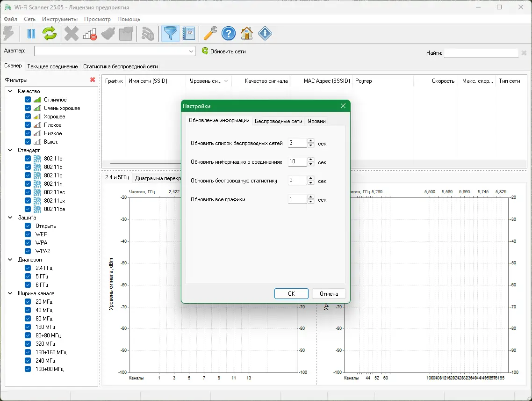Click the Pause scanning toolbar icon
The height and width of the screenshot is (401, 532).
[31, 33]
